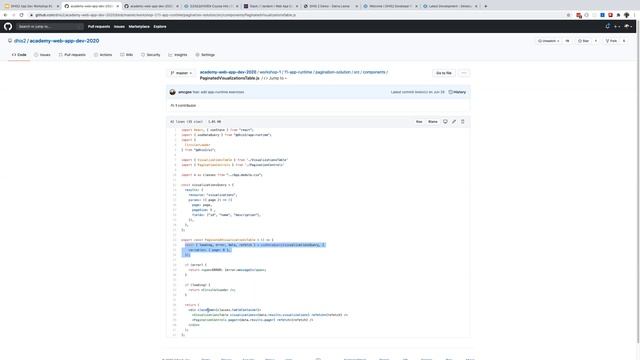Star the repository

click(x=583, y=41)
